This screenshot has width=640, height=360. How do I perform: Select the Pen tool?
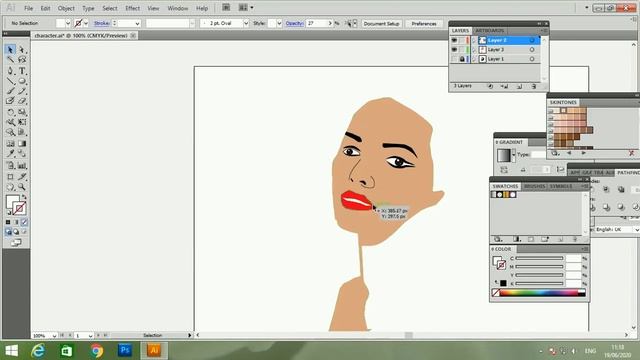[10, 71]
